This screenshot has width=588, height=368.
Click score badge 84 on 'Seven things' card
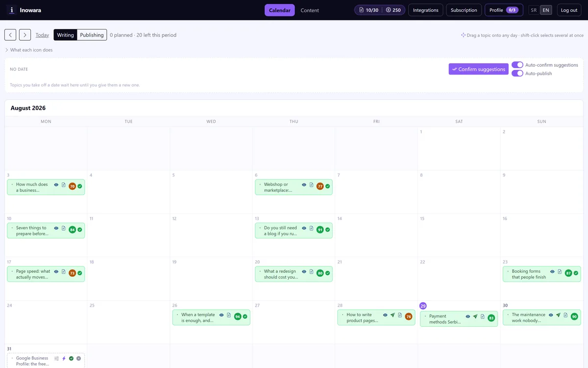click(73, 230)
